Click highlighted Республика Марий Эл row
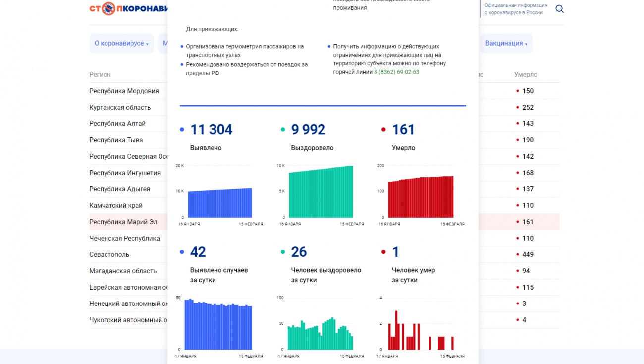 click(123, 222)
